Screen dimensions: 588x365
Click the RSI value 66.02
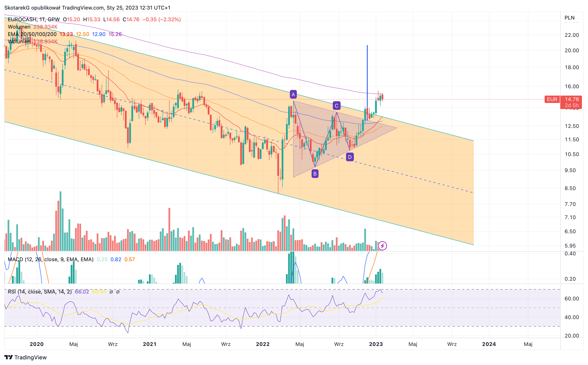[x=82, y=292]
